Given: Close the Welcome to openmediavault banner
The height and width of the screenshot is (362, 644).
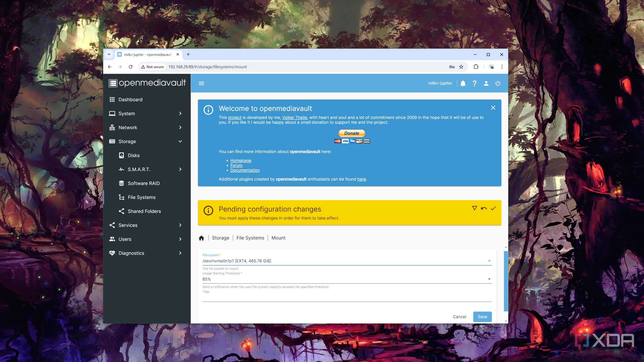Looking at the screenshot, I should point(493,108).
